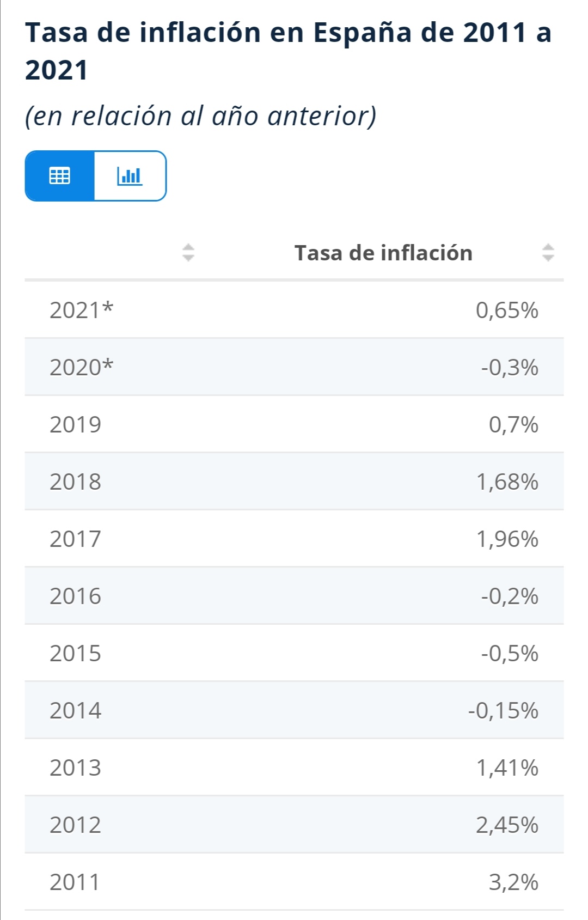Click the -0,5% value for 2015
The height and width of the screenshot is (920, 588).
click(510, 653)
